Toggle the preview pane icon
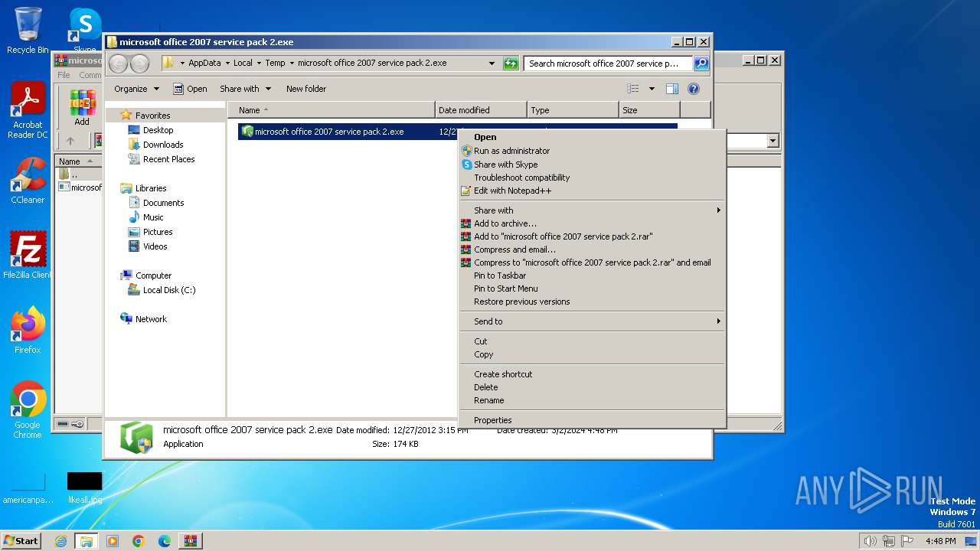The image size is (980, 551). pos(671,89)
